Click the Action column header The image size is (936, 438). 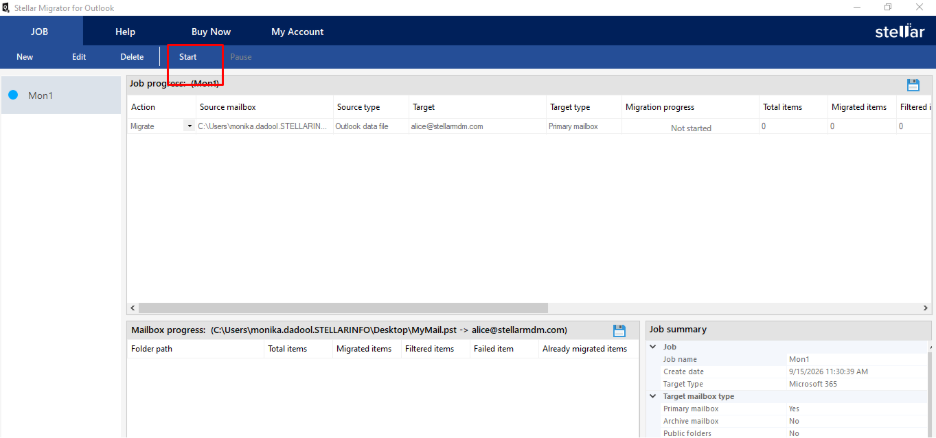[162, 107]
